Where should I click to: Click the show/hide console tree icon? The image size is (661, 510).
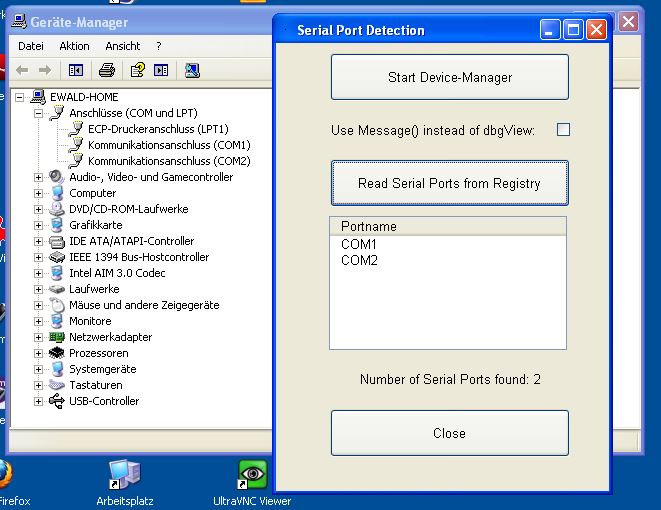pyautogui.click(x=75, y=70)
